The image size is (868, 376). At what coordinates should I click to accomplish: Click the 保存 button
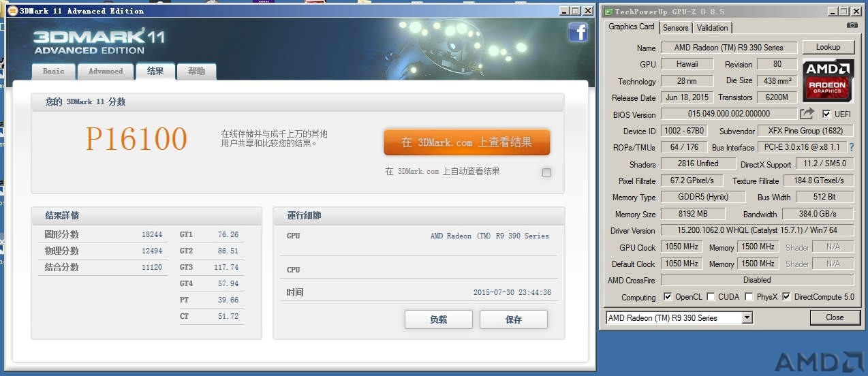click(514, 319)
